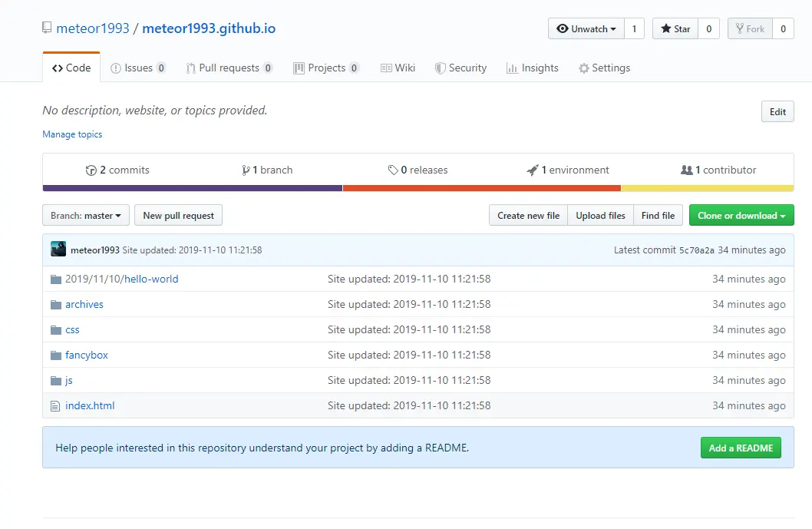Open the fancybox folder
The image size is (812, 529).
pyautogui.click(x=87, y=355)
